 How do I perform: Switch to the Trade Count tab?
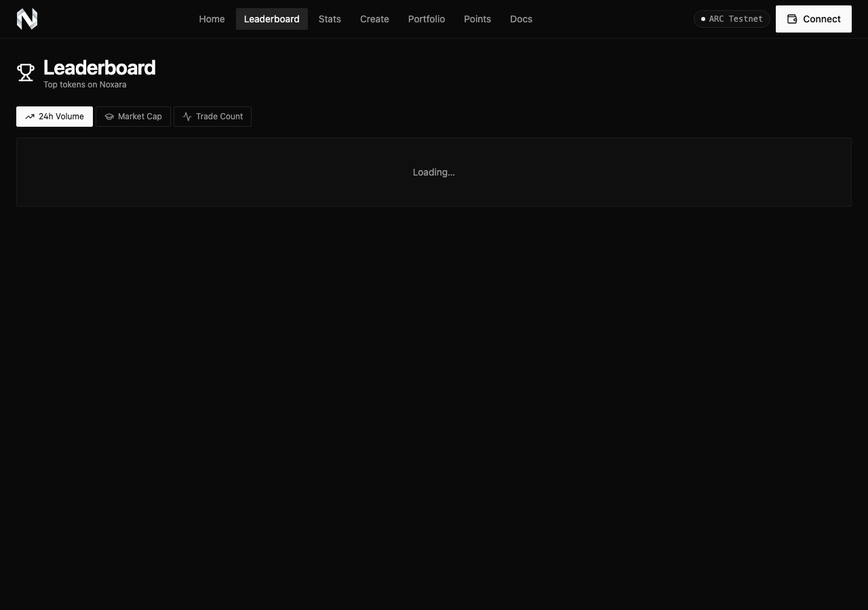pos(212,117)
